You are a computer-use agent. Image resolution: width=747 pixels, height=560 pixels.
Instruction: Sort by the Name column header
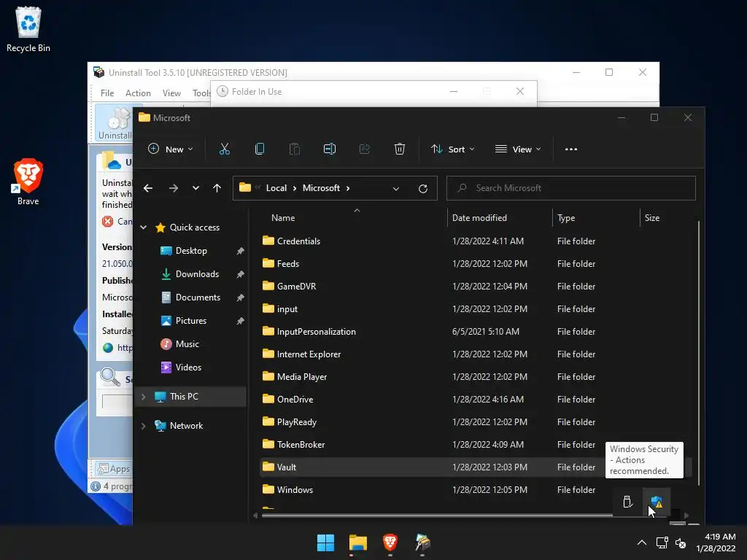point(283,217)
